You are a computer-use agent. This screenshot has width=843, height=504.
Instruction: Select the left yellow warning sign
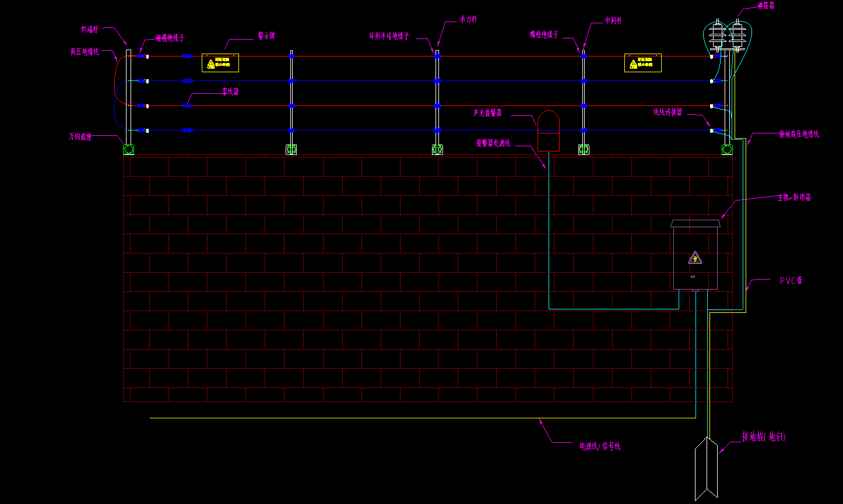tap(220, 62)
